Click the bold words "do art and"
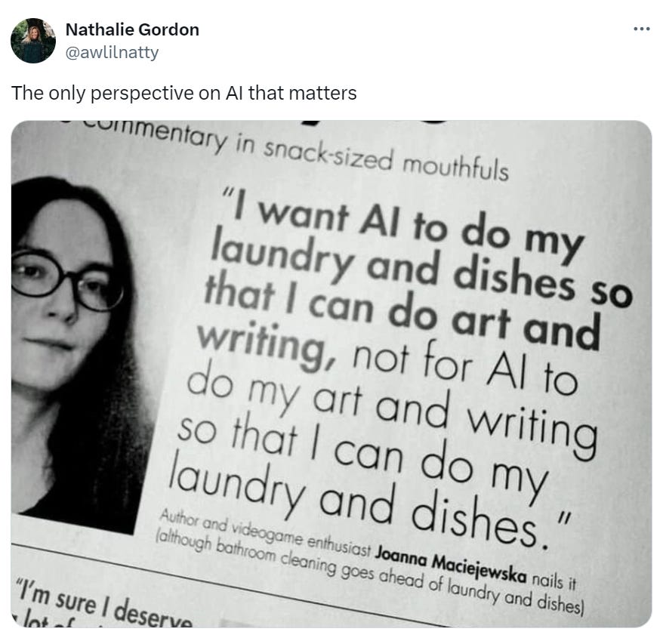Viewport: 663px width, 644px height. tap(494, 323)
